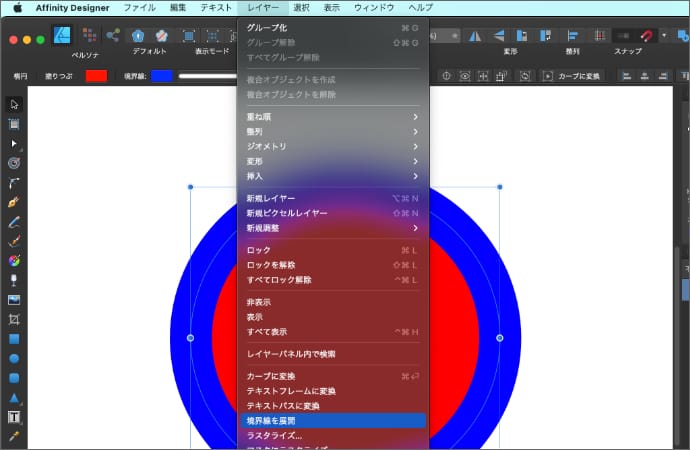The width and height of the screenshot is (690, 450).
Task: Expand the 新規調整 submenu
Action: [x=332, y=228]
